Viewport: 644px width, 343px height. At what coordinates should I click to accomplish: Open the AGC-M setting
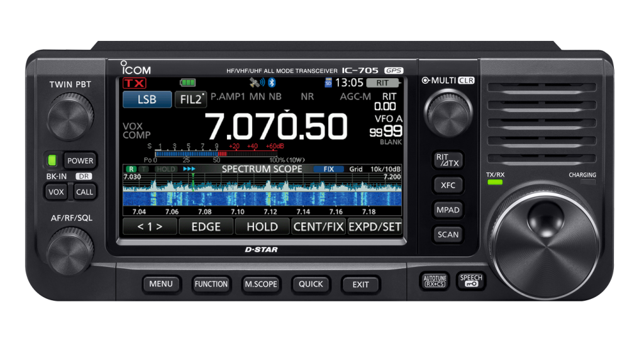click(355, 96)
